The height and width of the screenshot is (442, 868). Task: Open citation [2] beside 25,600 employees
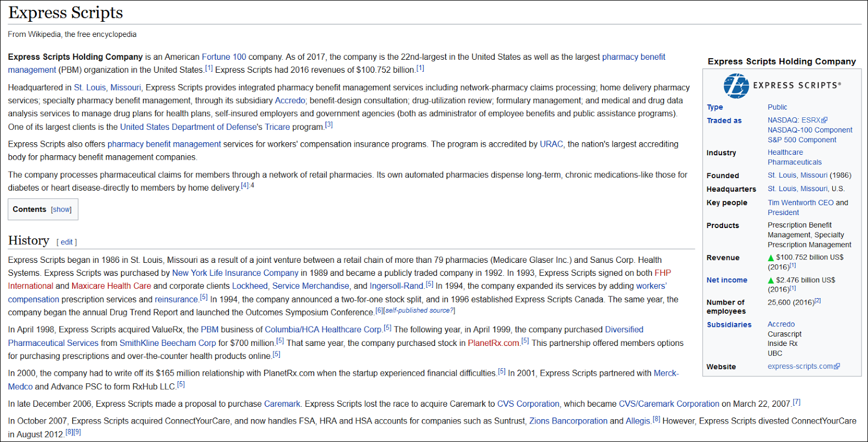tap(818, 300)
